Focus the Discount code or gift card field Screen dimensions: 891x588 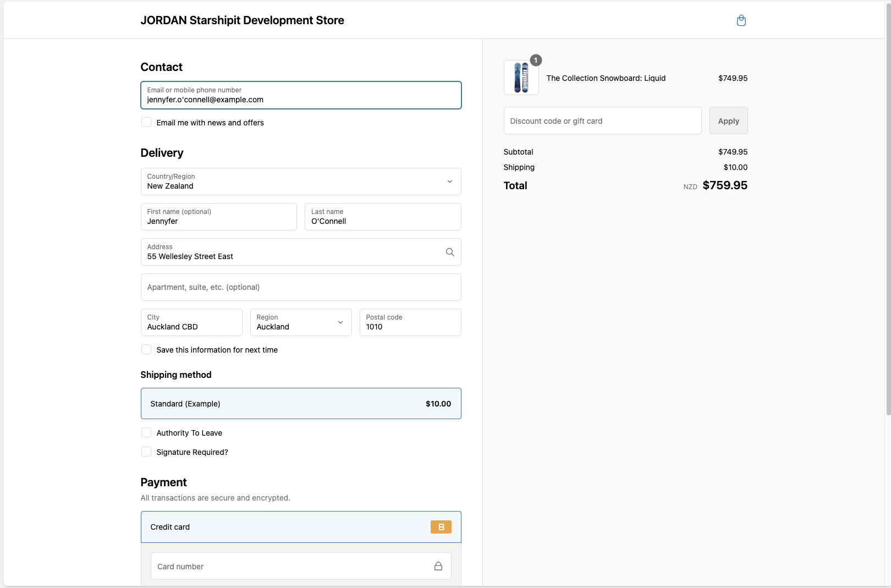point(602,121)
